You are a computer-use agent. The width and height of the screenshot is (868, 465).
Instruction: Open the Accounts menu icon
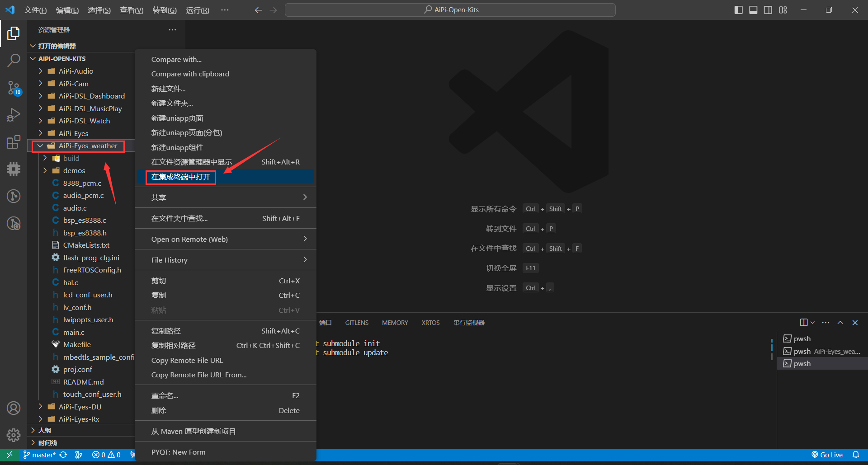14,408
